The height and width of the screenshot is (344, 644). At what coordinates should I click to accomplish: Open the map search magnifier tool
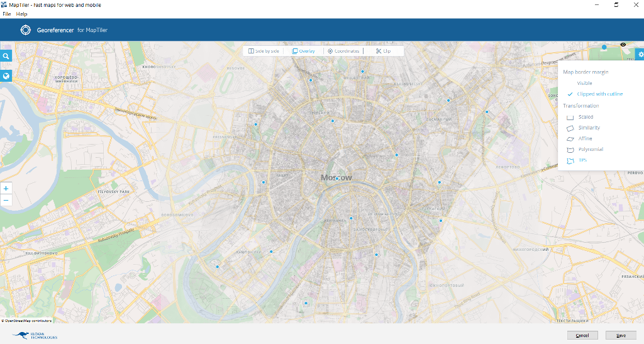pyautogui.click(x=6, y=56)
